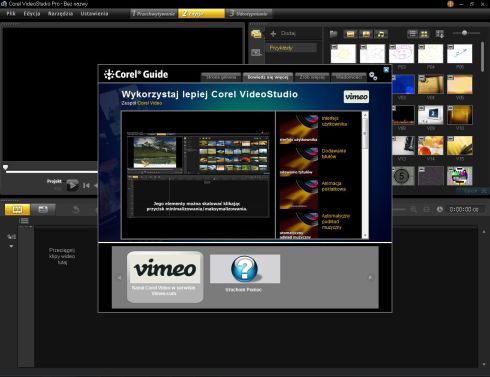Expand the dropdown arrow below track manager

[11, 246]
